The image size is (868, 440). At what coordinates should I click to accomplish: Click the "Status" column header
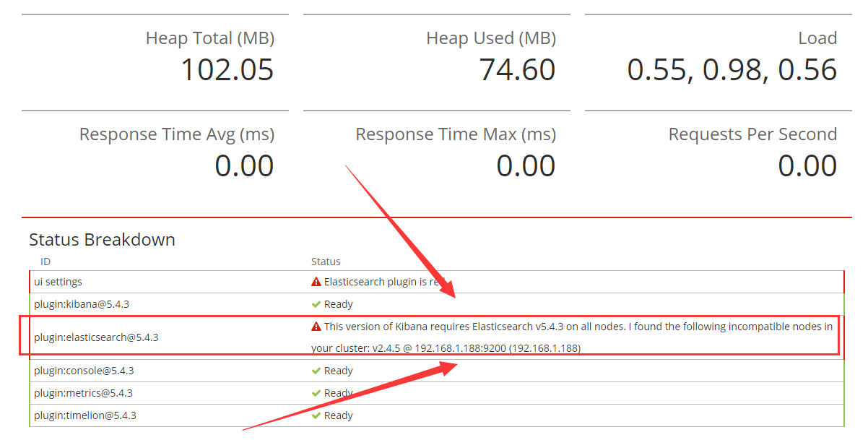[326, 262]
